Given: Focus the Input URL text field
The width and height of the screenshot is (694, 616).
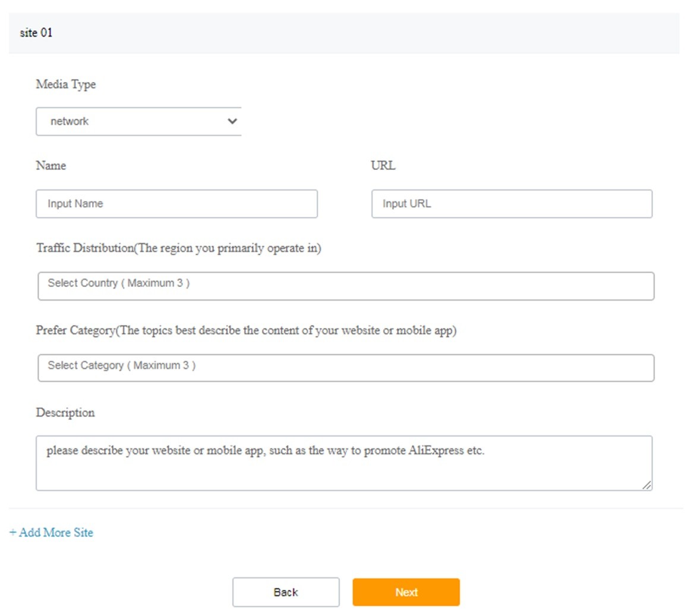Looking at the screenshot, I should 512,204.
